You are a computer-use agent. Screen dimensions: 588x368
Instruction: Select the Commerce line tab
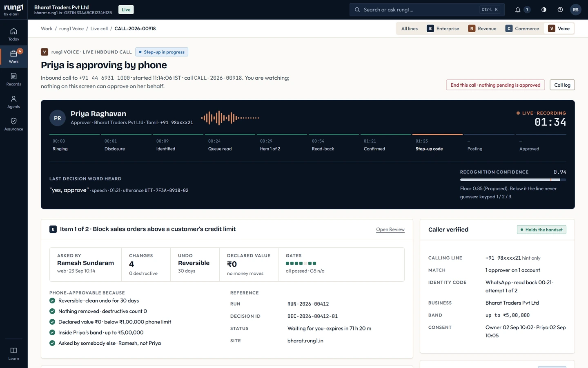point(522,29)
